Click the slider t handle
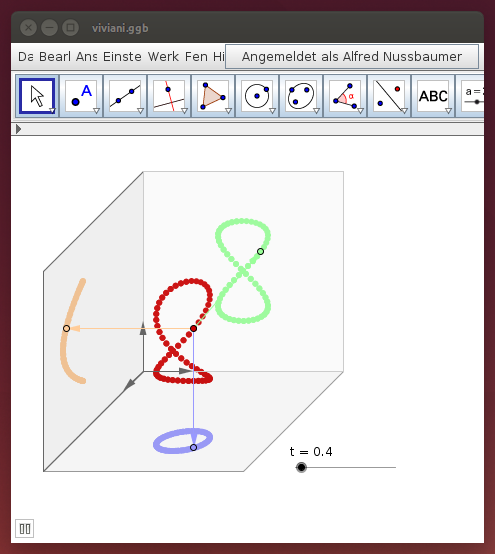Viewport: 495px width, 554px height. [x=301, y=467]
